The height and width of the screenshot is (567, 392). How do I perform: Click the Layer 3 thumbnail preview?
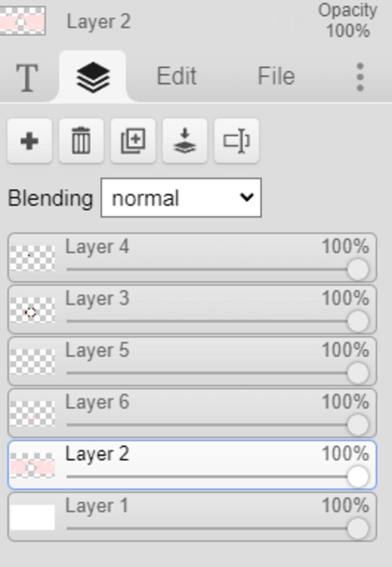[33, 310]
